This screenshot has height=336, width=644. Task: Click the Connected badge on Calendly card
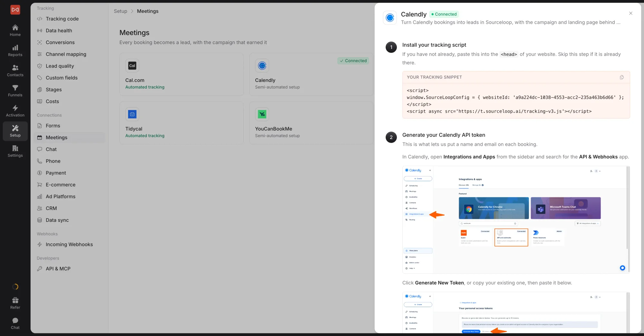pyautogui.click(x=353, y=61)
